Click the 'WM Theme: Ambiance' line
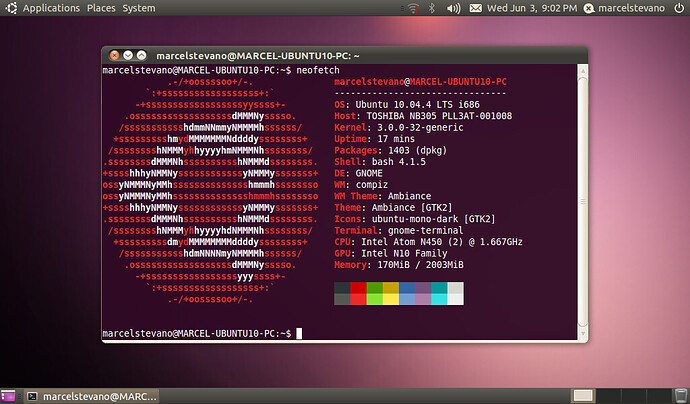The height and width of the screenshot is (404, 690). (382, 196)
